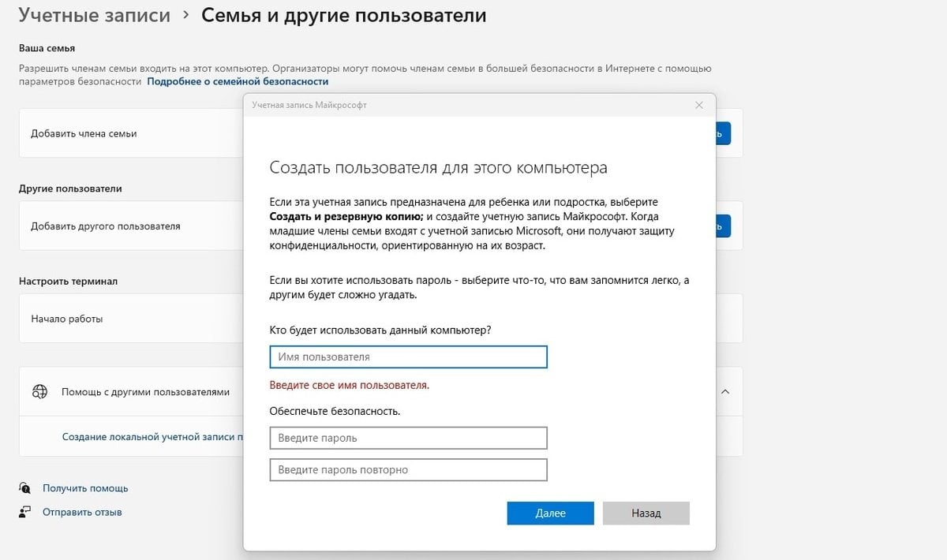The height and width of the screenshot is (560, 947).
Task: Click the Семья и другие пользователи page title
Action: point(344,15)
